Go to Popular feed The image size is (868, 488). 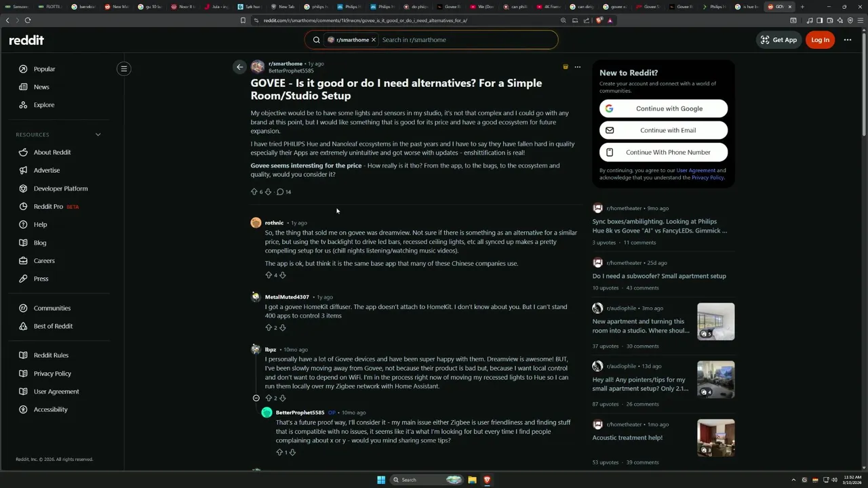coord(44,69)
